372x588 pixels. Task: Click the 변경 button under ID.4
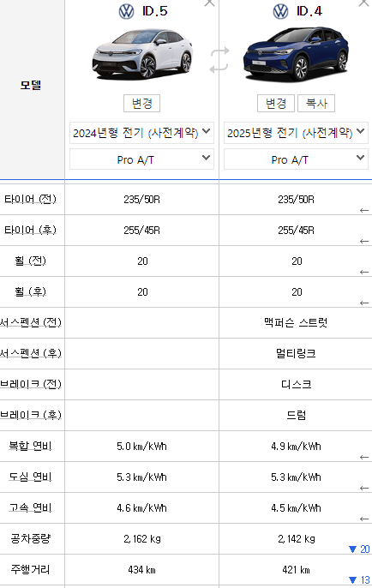tap(276, 103)
